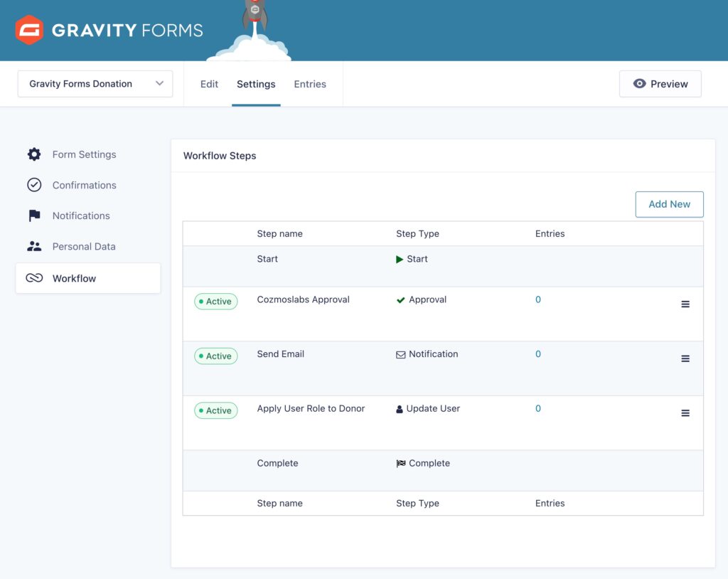Open Form Settings in sidebar
Screen dimensions: 728x579
coord(84,154)
